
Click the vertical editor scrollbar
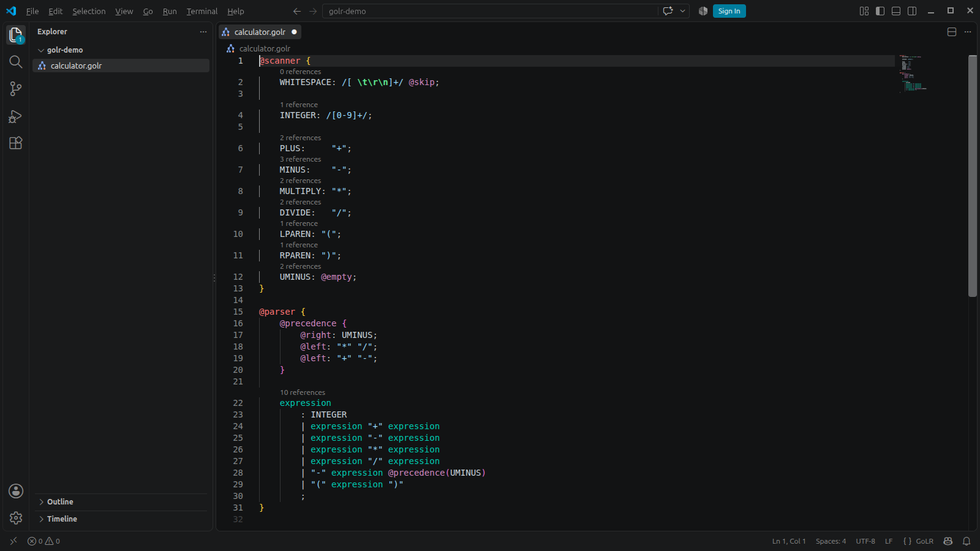coord(973,176)
